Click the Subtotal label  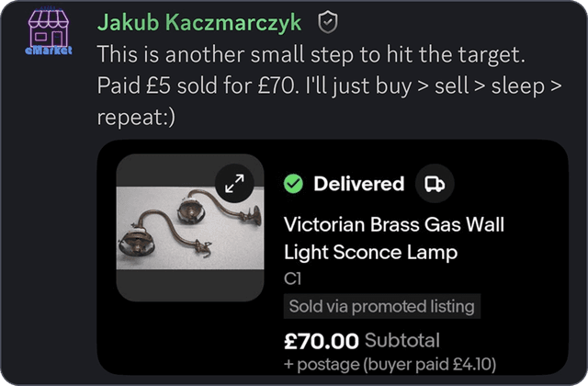click(402, 340)
